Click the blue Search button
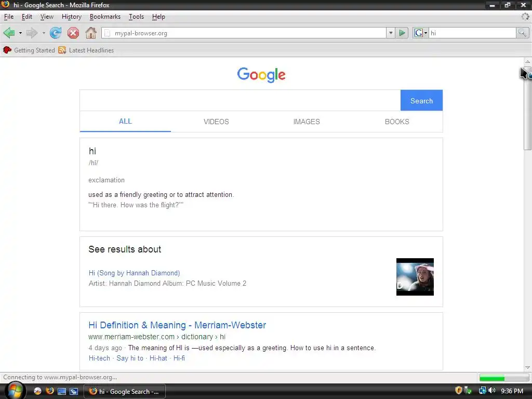The height and width of the screenshot is (399, 532). [421, 100]
